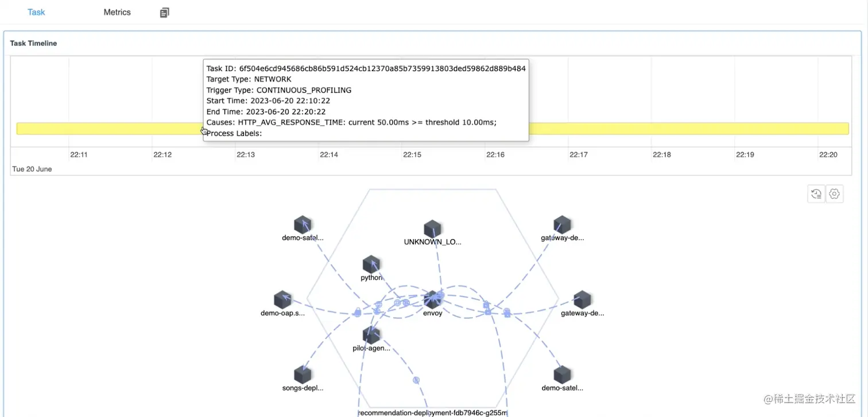Screen dimensions: 868x417
Task: Click the 22:11 timeline tick label
Action: [79, 155]
